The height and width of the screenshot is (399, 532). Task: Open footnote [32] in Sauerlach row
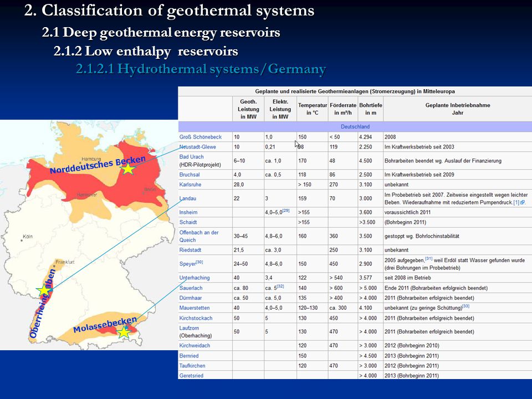pyautogui.click(x=280, y=286)
